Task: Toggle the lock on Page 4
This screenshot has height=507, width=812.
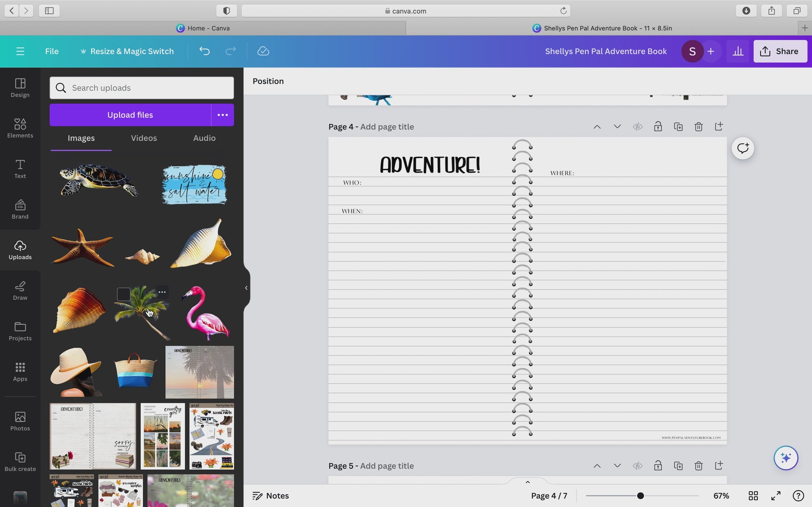Action: (x=658, y=127)
